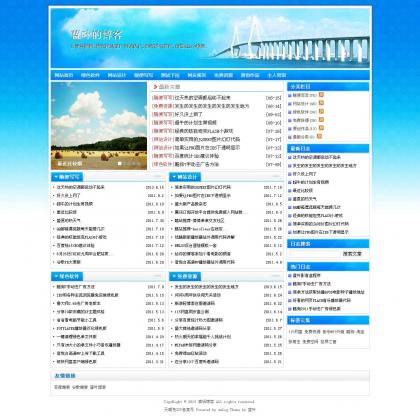Open 网站设计 category in sidebar 分类栏目
420x418 pixels.
(x=300, y=104)
